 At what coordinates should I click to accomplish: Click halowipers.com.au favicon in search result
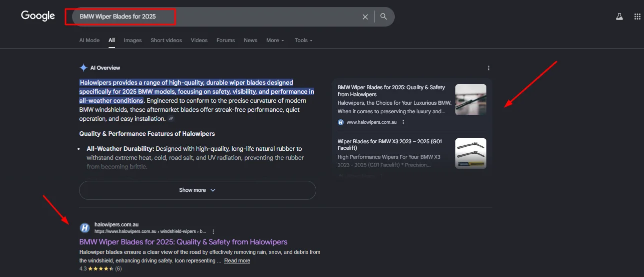pyautogui.click(x=85, y=228)
